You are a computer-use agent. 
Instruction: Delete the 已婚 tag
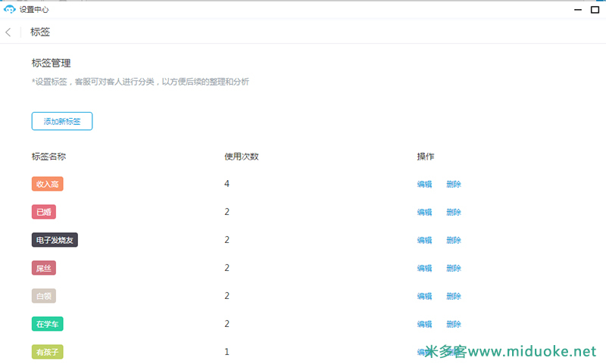click(x=454, y=212)
